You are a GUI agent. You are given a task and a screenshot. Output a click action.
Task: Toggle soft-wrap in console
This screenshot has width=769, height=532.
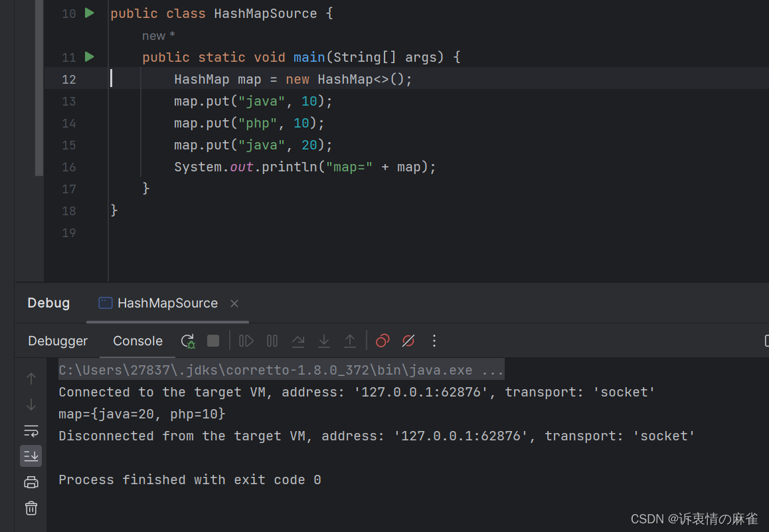[31, 430]
